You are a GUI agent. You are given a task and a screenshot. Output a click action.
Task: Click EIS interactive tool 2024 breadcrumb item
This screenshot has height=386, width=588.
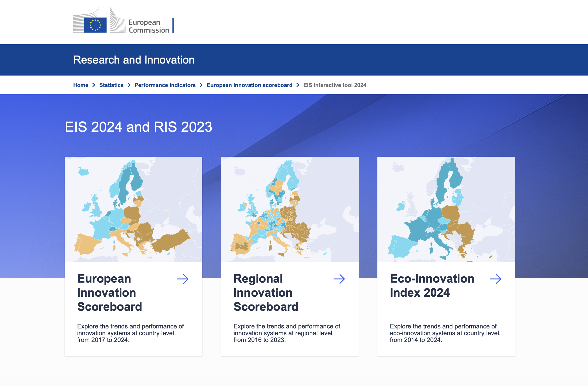[x=335, y=85]
